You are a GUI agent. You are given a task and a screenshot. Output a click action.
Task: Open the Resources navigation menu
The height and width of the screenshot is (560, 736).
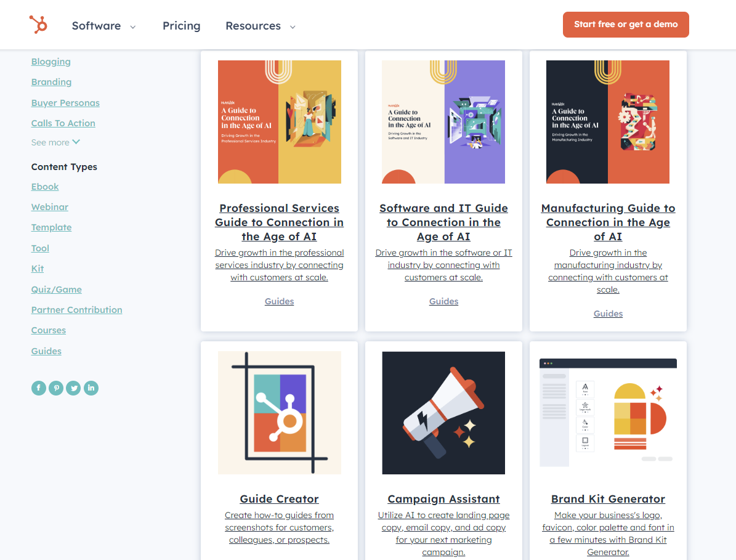[x=253, y=26]
